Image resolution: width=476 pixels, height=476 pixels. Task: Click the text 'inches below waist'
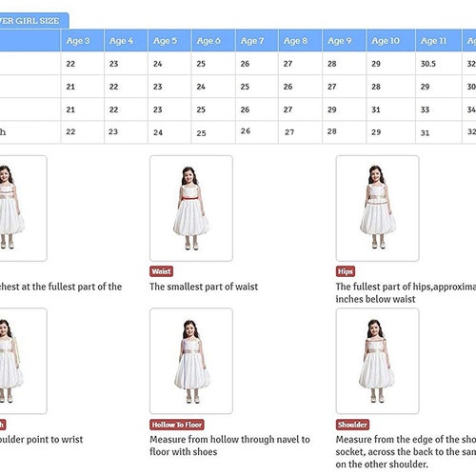pyautogui.click(x=375, y=299)
